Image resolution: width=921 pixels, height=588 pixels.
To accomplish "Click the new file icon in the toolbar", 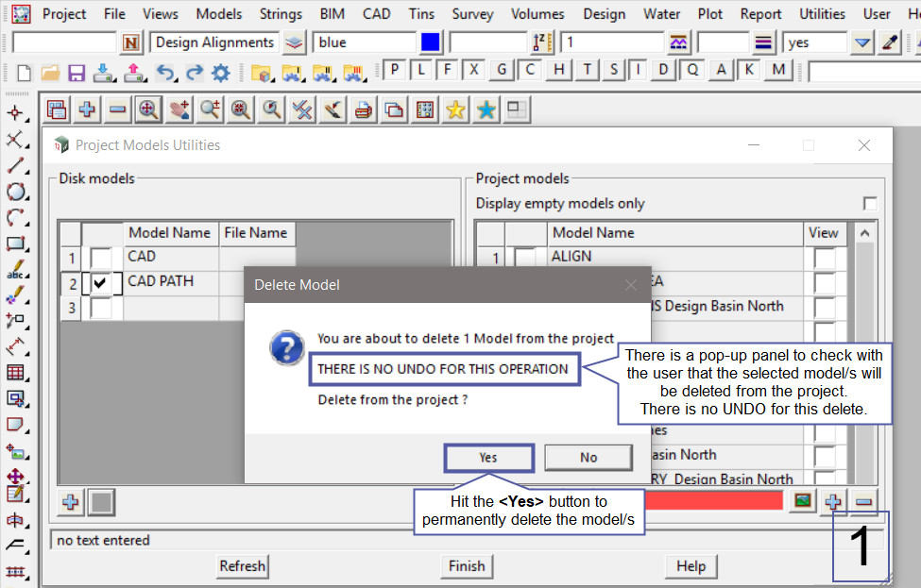I will pyautogui.click(x=24, y=72).
